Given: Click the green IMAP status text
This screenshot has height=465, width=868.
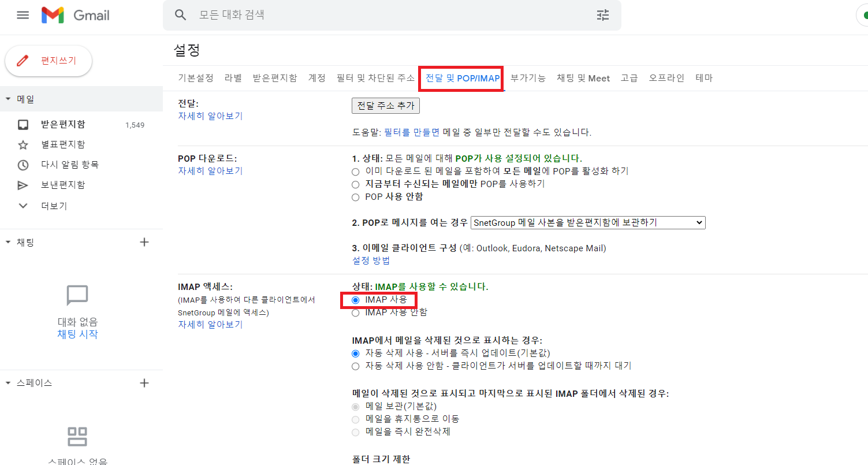Looking at the screenshot, I should pyautogui.click(x=431, y=287).
